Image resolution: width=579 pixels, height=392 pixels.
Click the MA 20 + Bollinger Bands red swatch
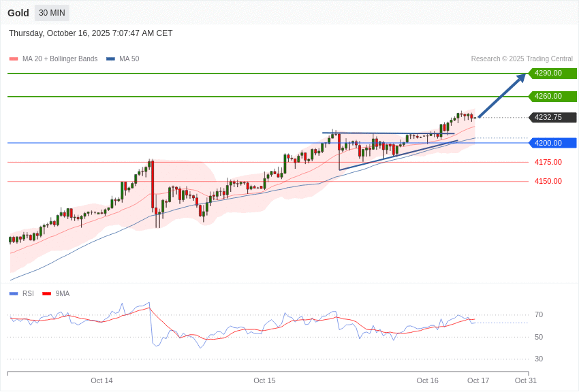(x=13, y=59)
